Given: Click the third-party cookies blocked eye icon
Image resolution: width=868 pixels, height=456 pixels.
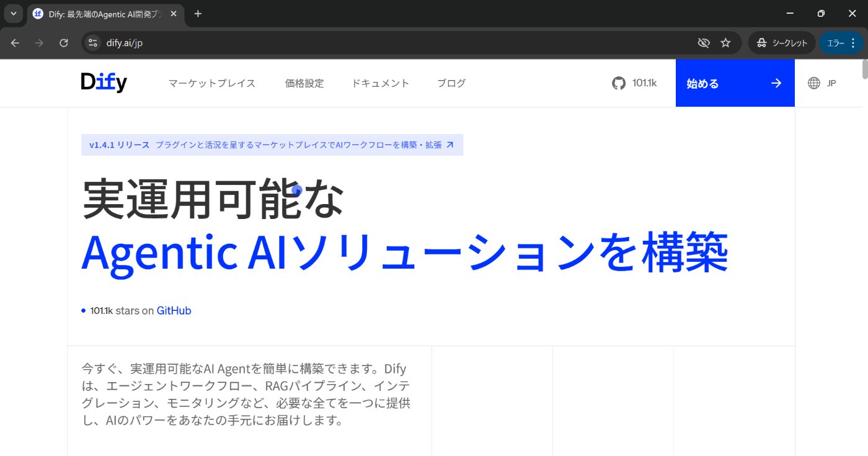Looking at the screenshot, I should (703, 43).
